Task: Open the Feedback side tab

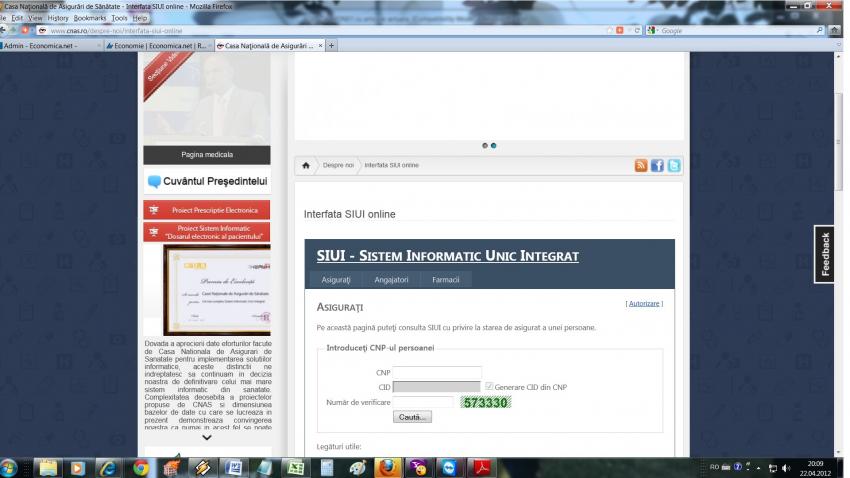Action: (x=824, y=254)
